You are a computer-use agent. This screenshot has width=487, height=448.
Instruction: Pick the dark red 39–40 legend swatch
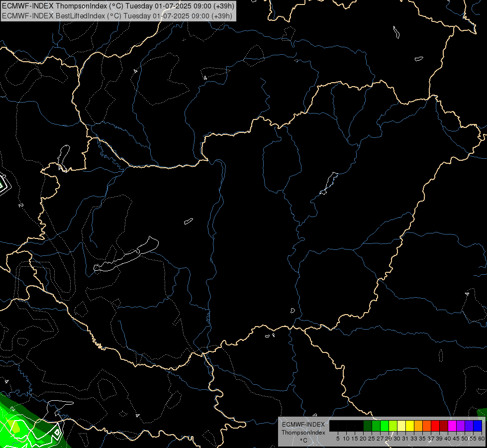tap(444, 426)
